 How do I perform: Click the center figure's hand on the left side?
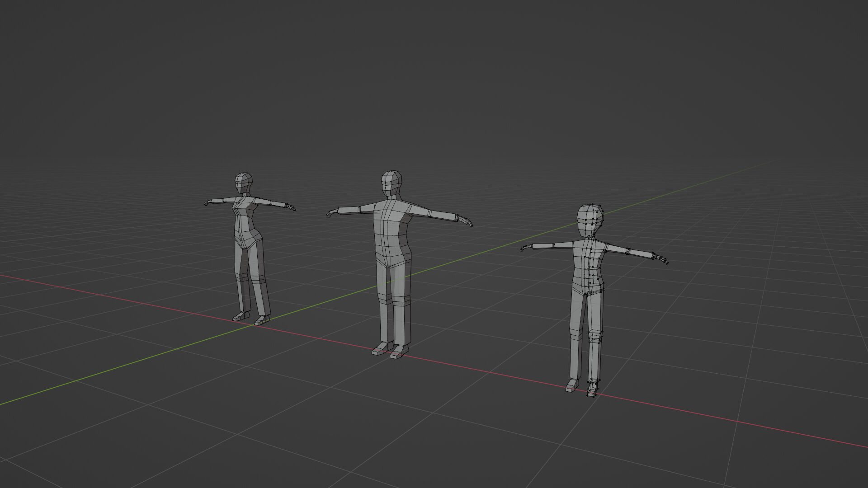pos(332,212)
